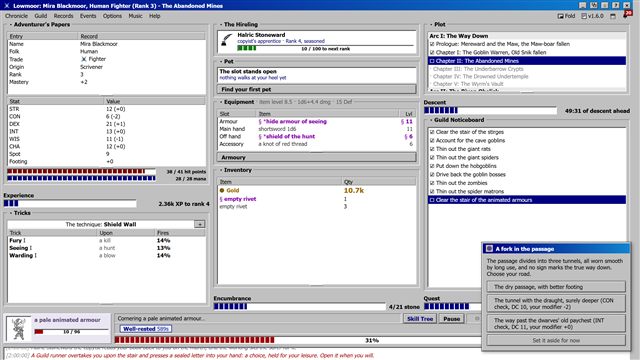The height and width of the screenshot is (360, 640).
Task: Click the red 31% combat progress bar
Action: [x=298, y=340]
